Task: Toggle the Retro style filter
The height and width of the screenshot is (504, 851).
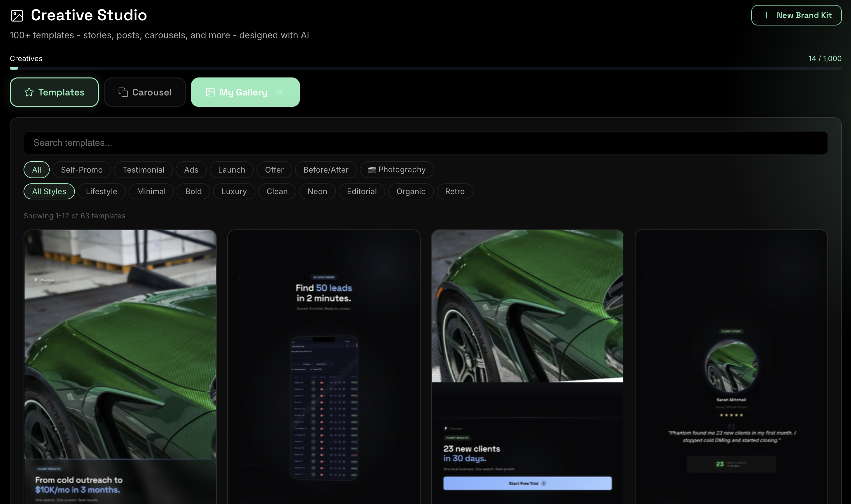Action: (454, 191)
